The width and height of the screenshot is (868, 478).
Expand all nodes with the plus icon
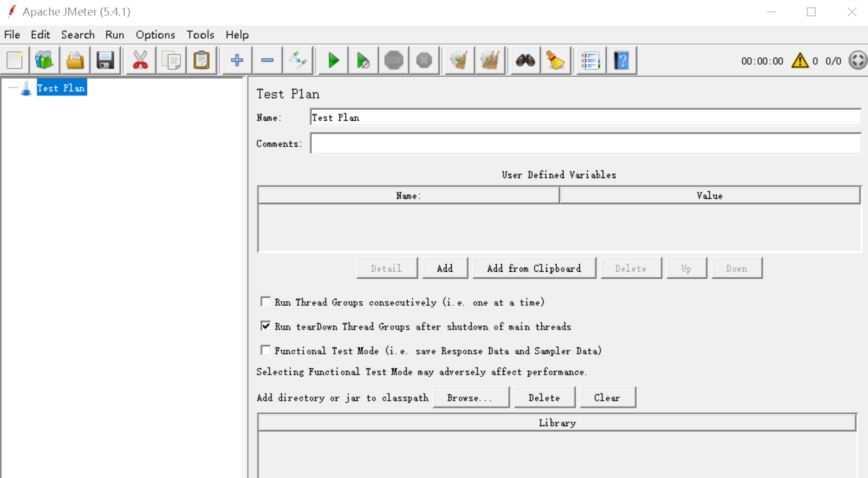click(237, 60)
